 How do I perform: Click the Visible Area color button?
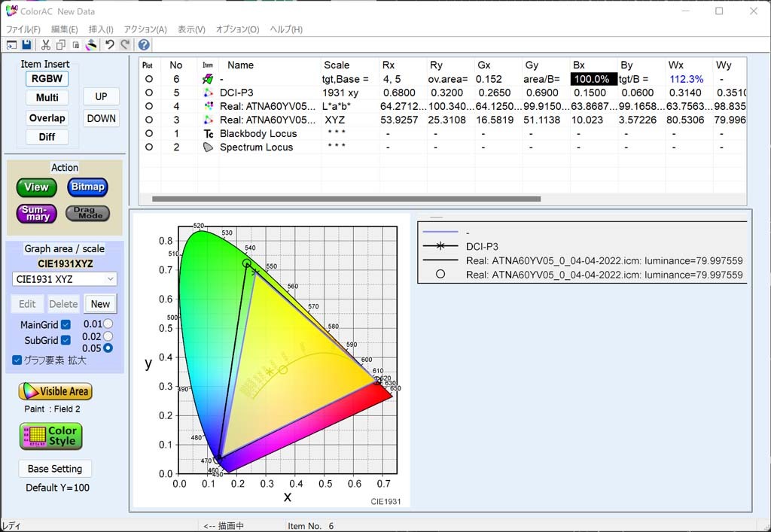[56, 391]
